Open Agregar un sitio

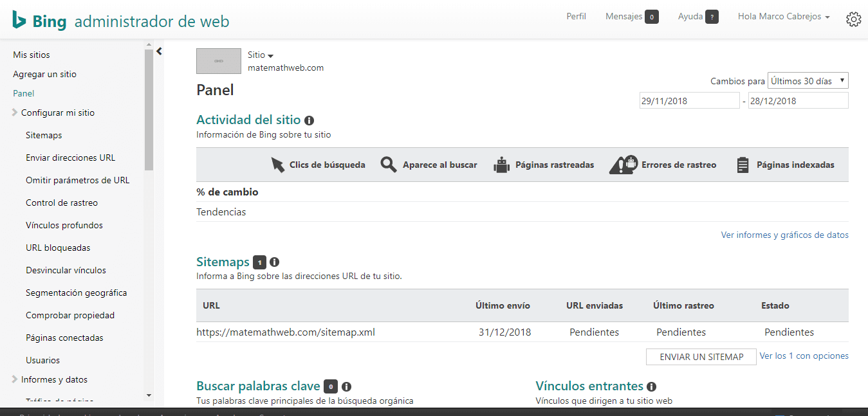44,74
